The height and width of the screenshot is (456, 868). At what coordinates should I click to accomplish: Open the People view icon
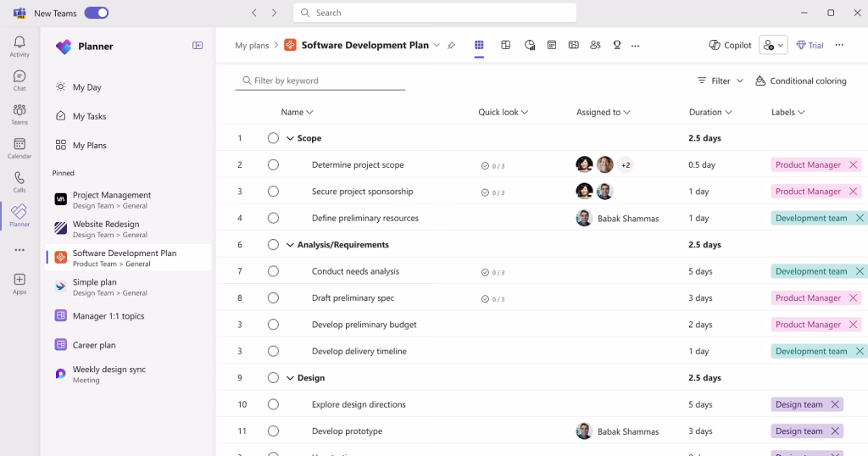[595, 46]
